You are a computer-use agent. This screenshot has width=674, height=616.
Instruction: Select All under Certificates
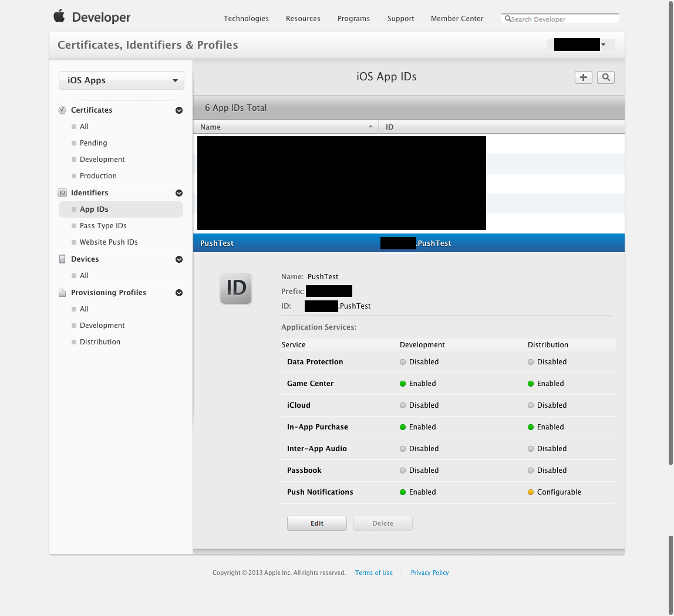pyautogui.click(x=85, y=126)
